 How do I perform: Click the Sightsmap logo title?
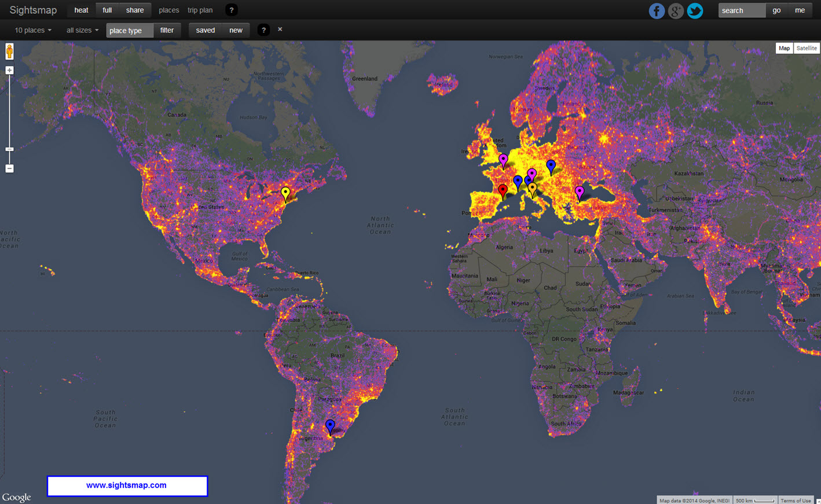(x=33, y=10)
